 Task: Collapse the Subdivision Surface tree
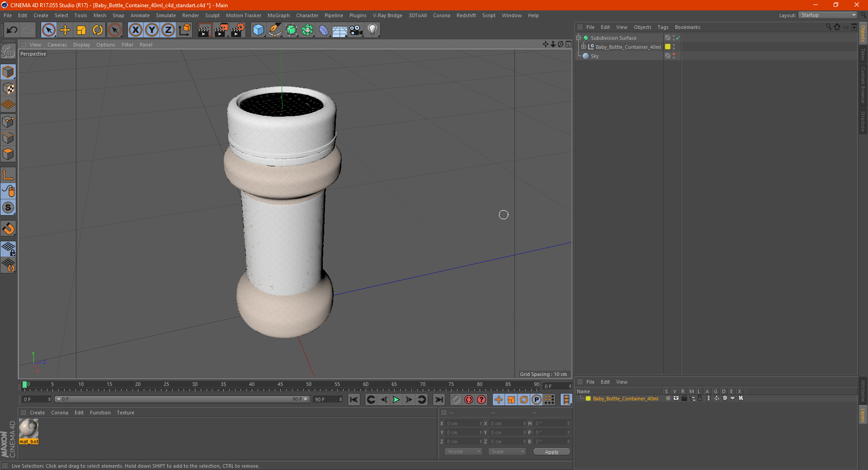click(578, 38)
